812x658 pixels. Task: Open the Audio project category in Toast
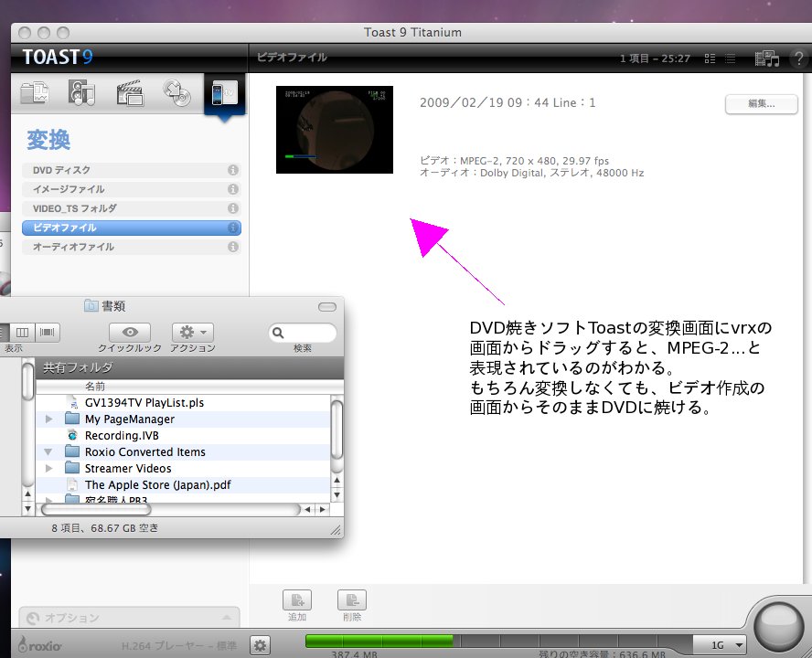81,93
